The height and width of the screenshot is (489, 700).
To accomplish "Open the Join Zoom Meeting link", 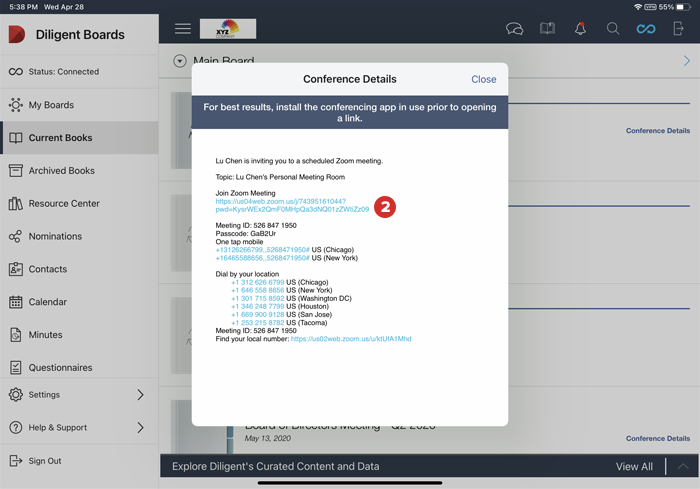I will click(x=291, y=205).
